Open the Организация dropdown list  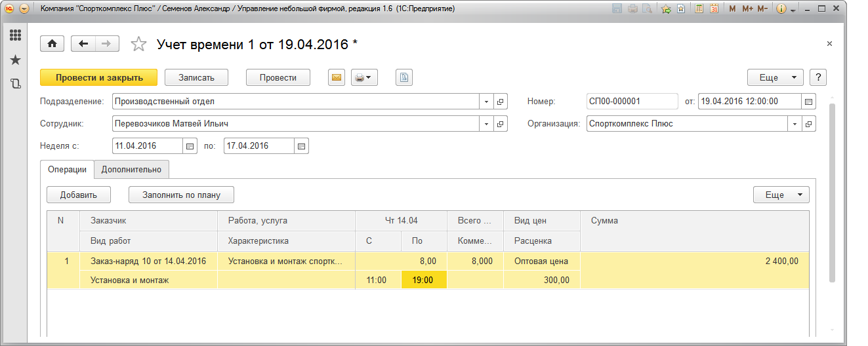point(795,123)
